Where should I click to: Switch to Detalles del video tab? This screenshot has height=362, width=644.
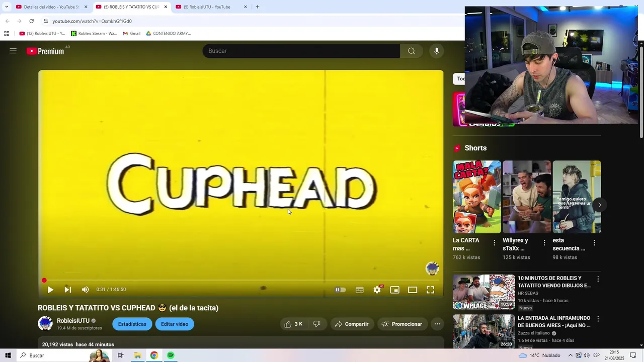(52, 7)
